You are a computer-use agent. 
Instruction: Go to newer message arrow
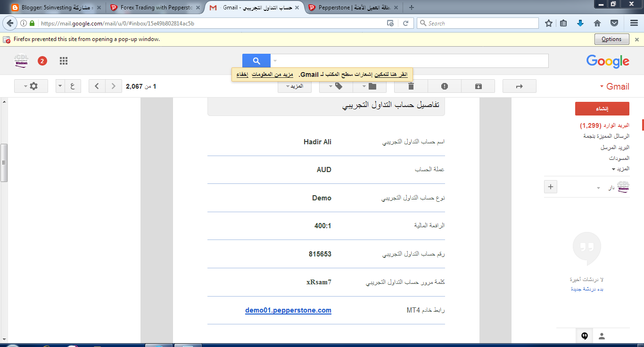[97, 86]
